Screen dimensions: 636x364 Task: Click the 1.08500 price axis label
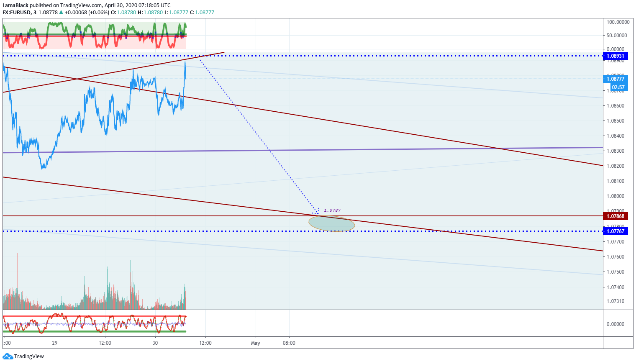(615, 121)
